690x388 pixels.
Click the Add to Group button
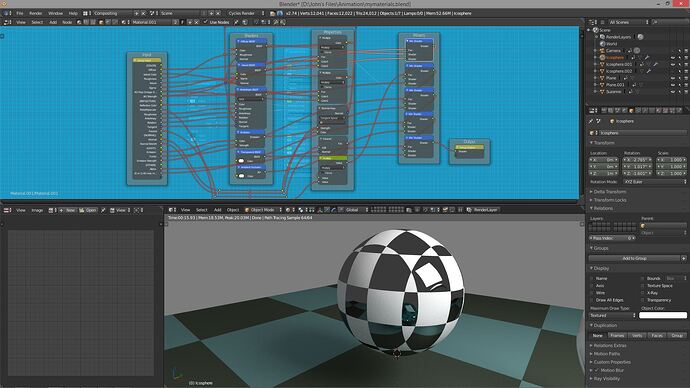(x=635, y=259)
